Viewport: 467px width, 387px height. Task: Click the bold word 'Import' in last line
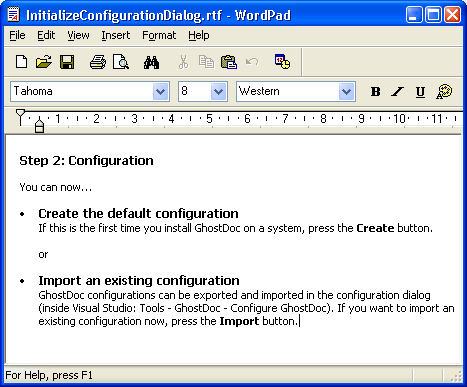point(239,321)
